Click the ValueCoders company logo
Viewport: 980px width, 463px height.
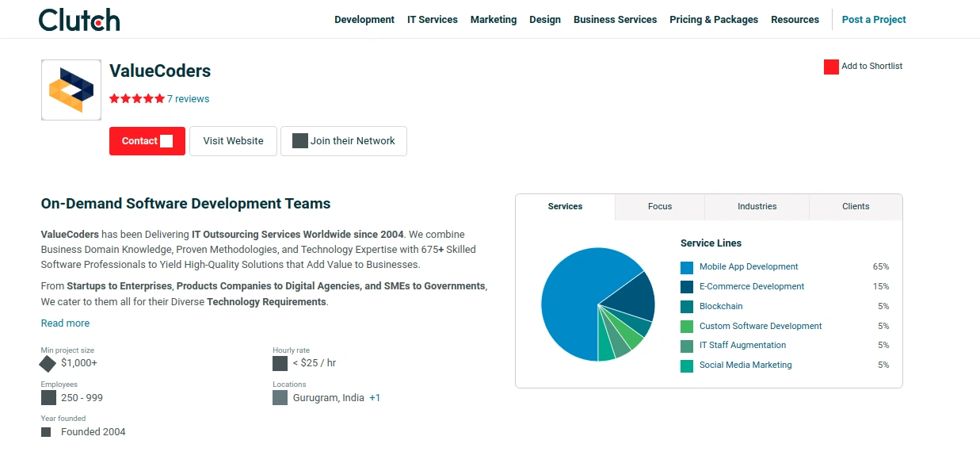[x=71, y=90]
